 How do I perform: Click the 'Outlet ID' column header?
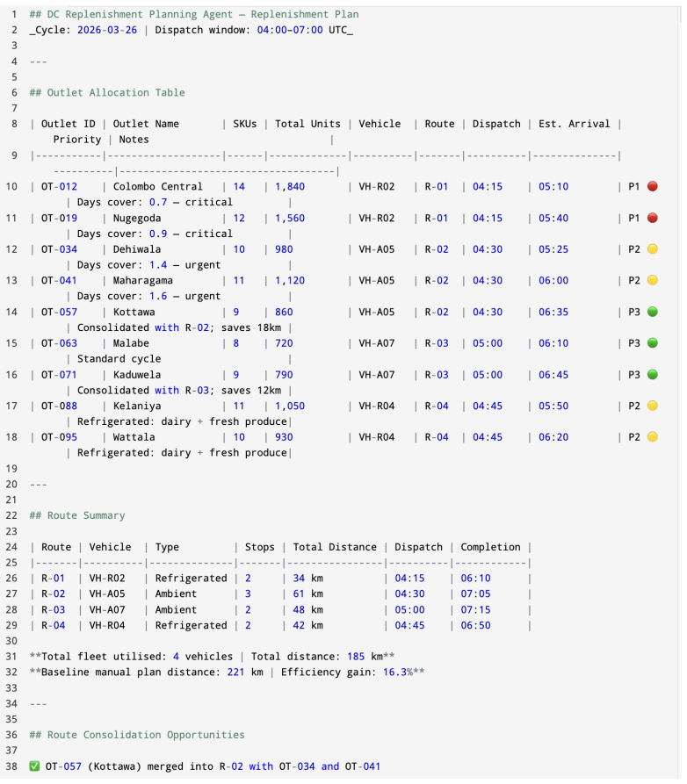tap(68, 124)
